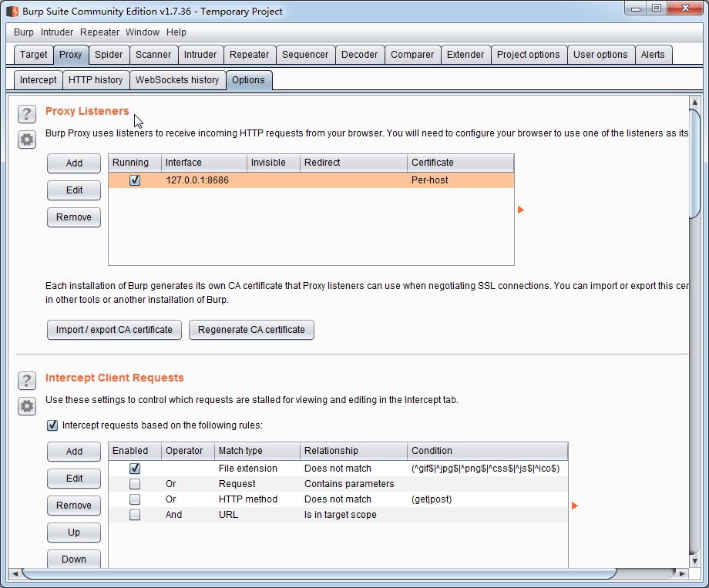
Task: Enable the HTTP method rule checkbox
Action: pyautogui.click(x=135, y=499)
